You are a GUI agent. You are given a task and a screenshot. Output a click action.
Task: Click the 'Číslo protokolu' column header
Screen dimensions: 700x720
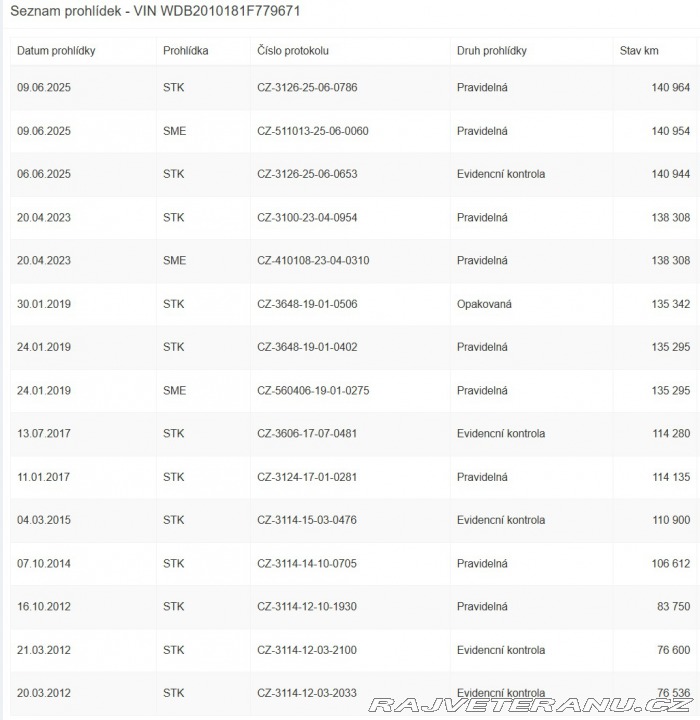tap(293, 51)
